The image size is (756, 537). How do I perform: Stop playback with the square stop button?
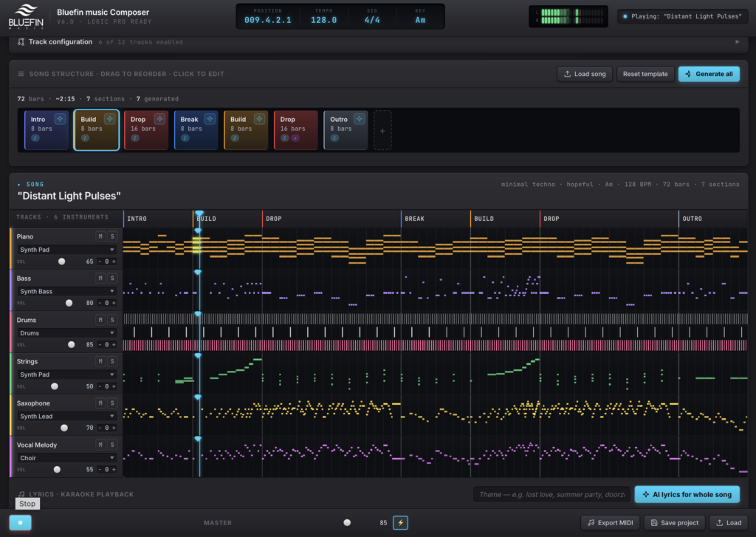(x=20, y=522)
